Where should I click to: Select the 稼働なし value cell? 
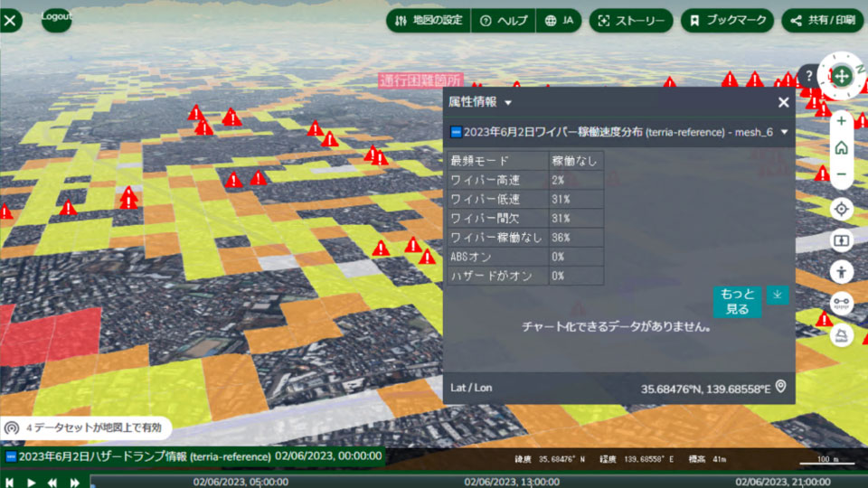point(575,161)
